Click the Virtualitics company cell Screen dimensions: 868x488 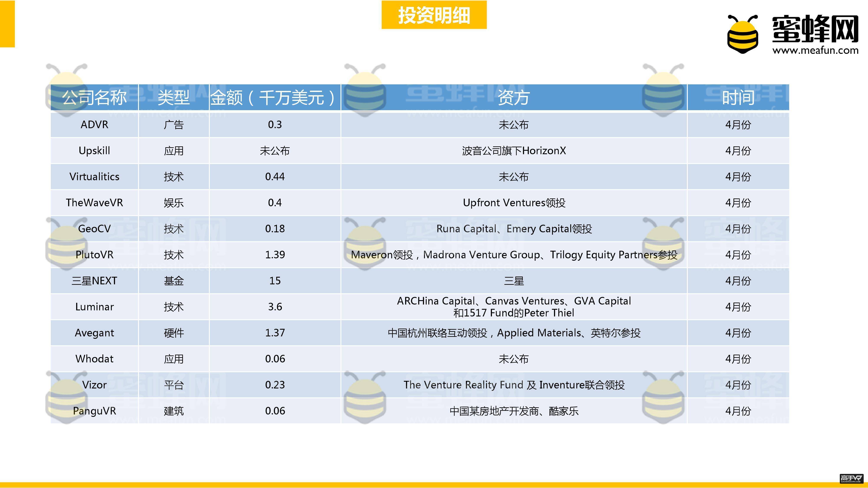tap(94, 177)
